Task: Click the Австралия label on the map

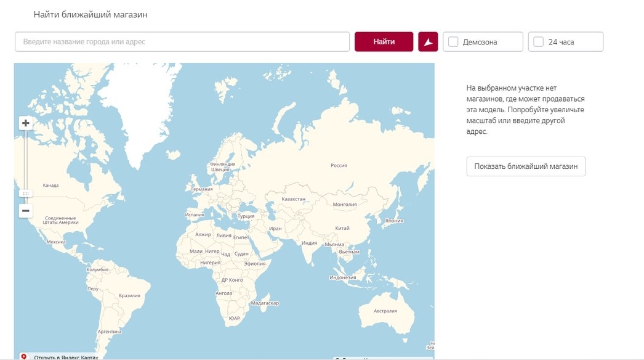Action: (x=385, y=311)
